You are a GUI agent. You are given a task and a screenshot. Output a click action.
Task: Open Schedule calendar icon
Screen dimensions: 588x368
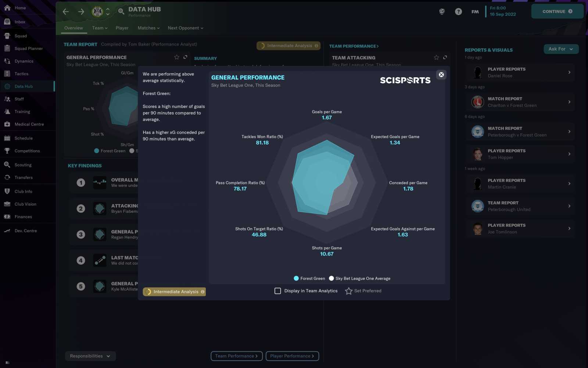tap(7, 138)
